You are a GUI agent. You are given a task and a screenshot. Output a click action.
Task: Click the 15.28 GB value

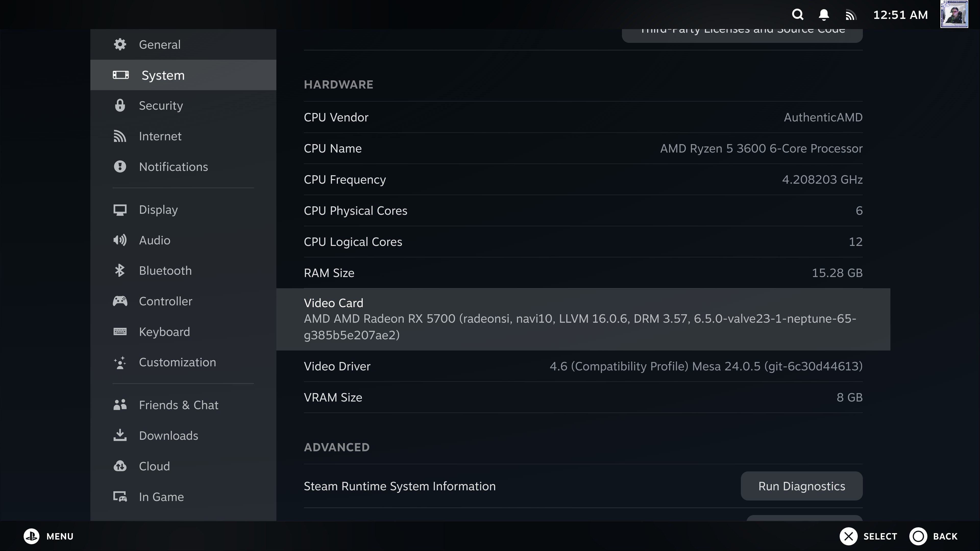[837, 273]
